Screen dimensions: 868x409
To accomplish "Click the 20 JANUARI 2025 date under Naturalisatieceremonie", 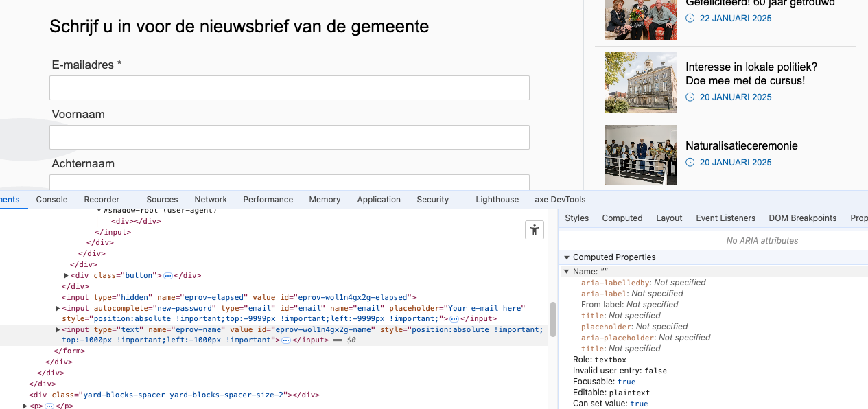I will (x=736, y=163).
